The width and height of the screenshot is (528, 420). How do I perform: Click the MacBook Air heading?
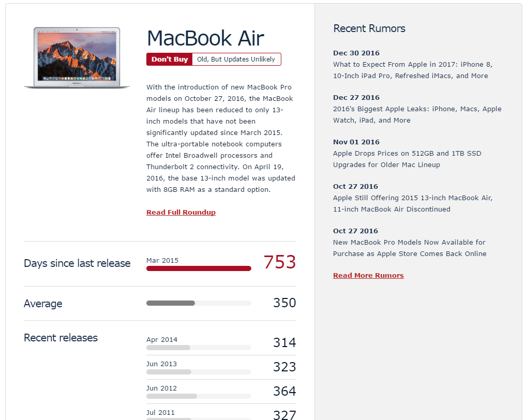pyautogui.click(x=205, y=38)
